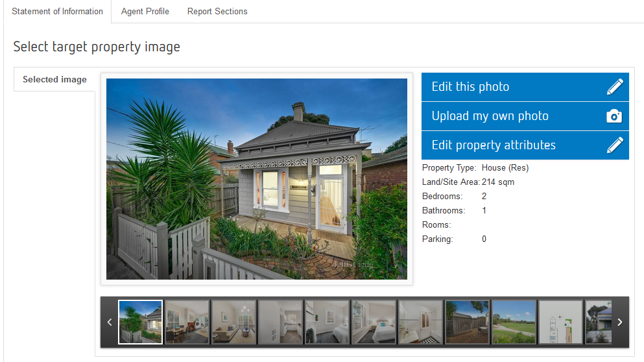Click the camera icon on Upload my own photo
The width and height of the screenshot is (644, 362).
(x=614, y=116)
